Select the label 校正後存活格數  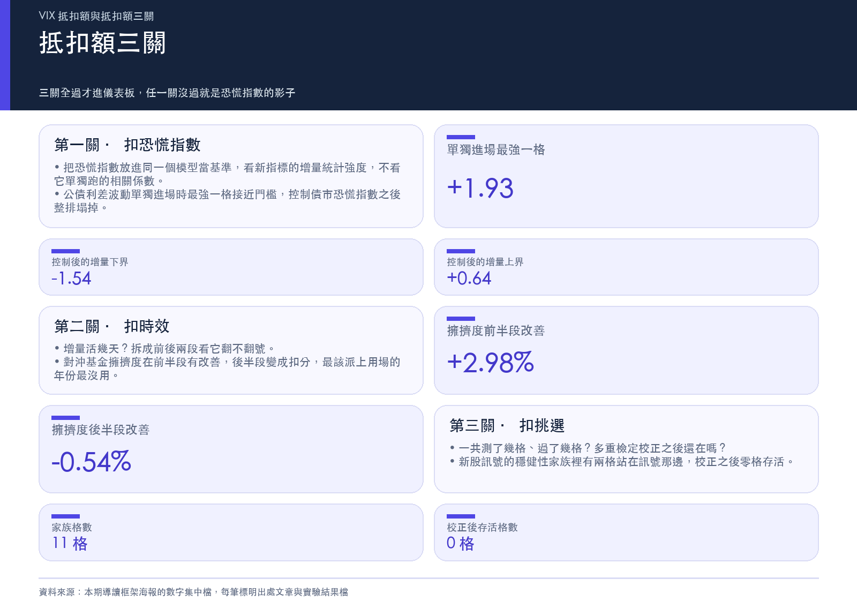483,528
